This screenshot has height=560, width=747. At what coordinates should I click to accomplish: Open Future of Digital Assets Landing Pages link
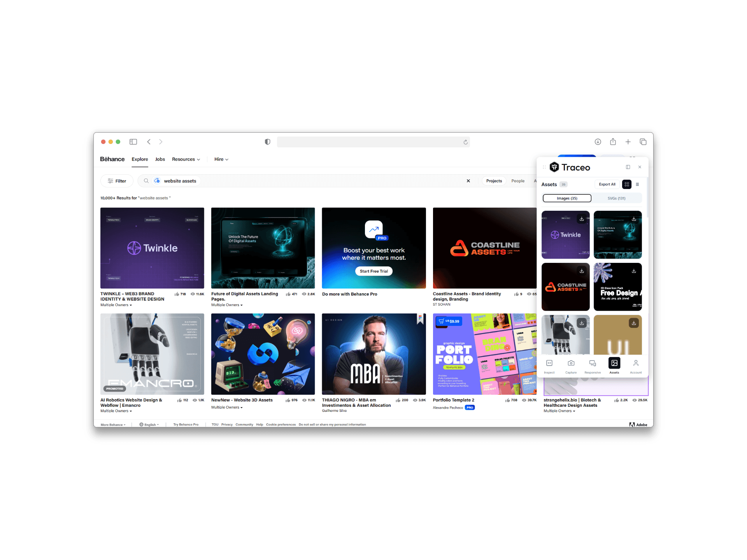(x=245, y=296)
